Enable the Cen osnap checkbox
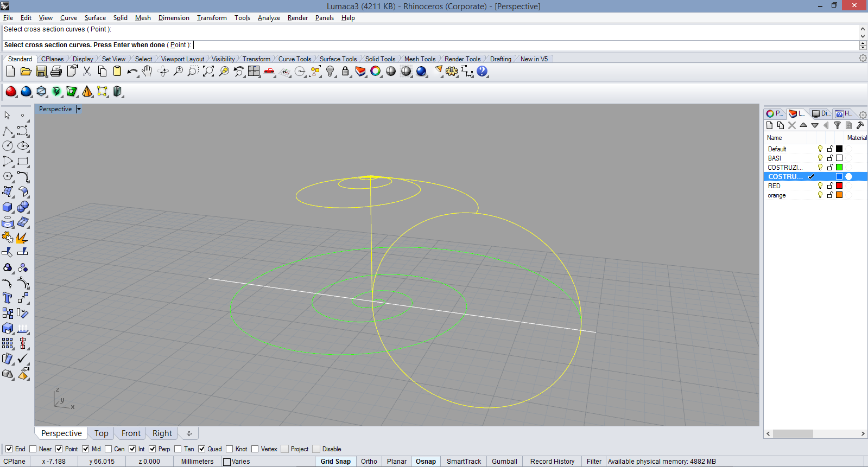 point(108,449)
